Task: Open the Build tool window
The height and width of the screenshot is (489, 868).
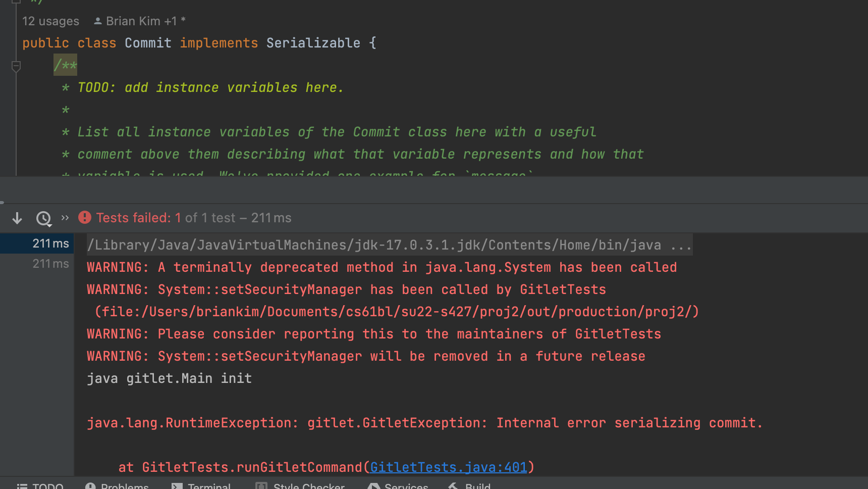Action: click(470, 486)
